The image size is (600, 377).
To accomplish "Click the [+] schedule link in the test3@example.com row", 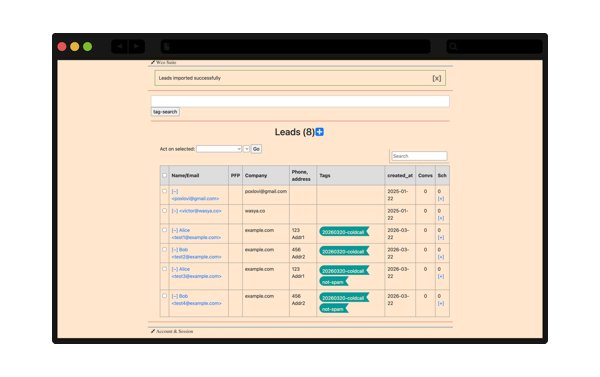I will pyautogui.click(x=441, y=276).
